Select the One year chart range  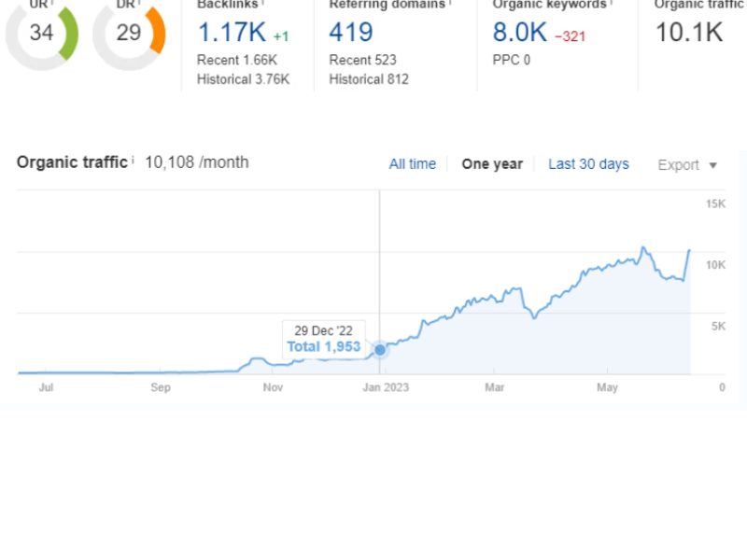pos(492,164)
